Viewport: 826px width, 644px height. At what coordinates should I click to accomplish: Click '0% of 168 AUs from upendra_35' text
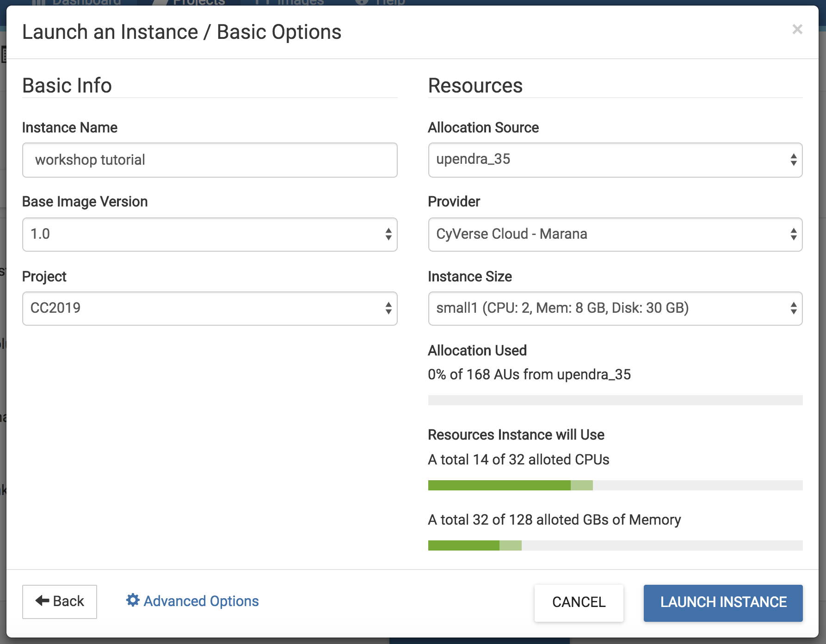pos(529,375)
